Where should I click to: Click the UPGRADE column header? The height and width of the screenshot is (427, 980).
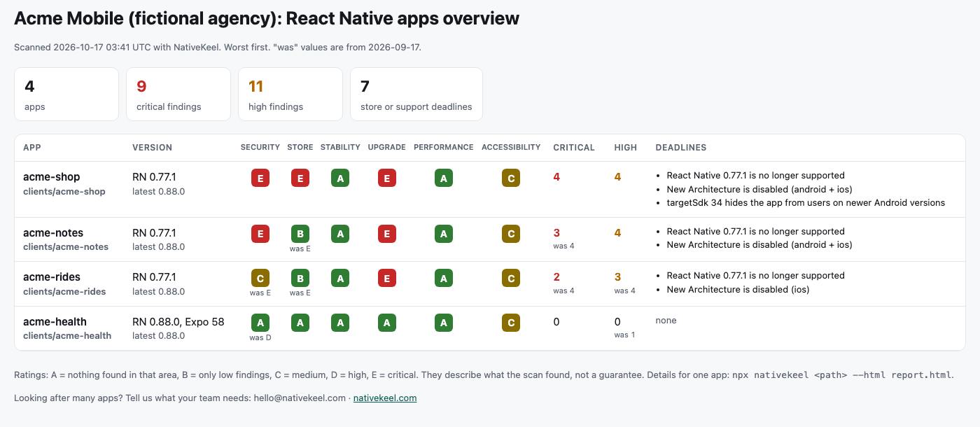tap(386, 148)
